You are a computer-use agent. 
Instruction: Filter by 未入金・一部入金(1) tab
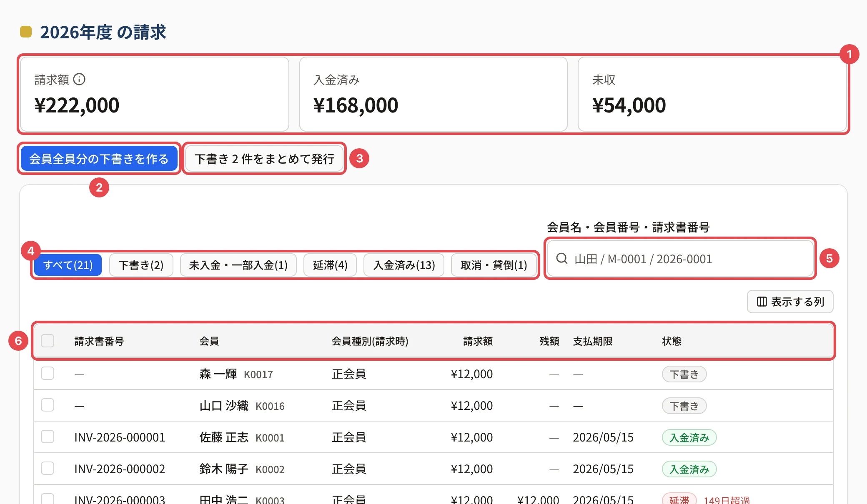click(x=238, y=265)
